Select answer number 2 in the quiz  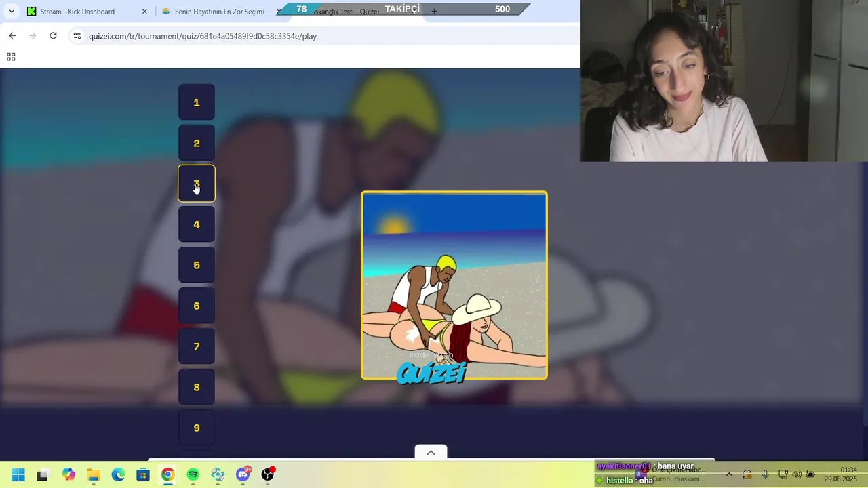197,143
